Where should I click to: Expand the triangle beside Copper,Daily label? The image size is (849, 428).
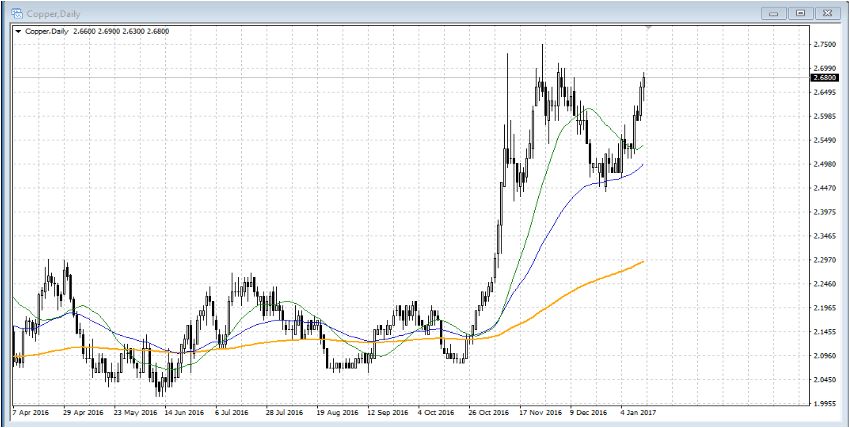click(x=17, y=31)
